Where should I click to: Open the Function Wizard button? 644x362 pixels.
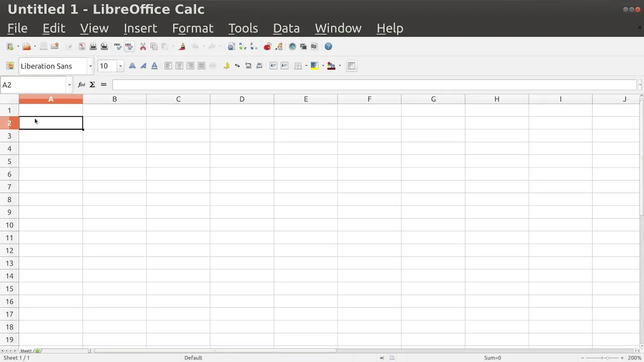pos(82,84)
